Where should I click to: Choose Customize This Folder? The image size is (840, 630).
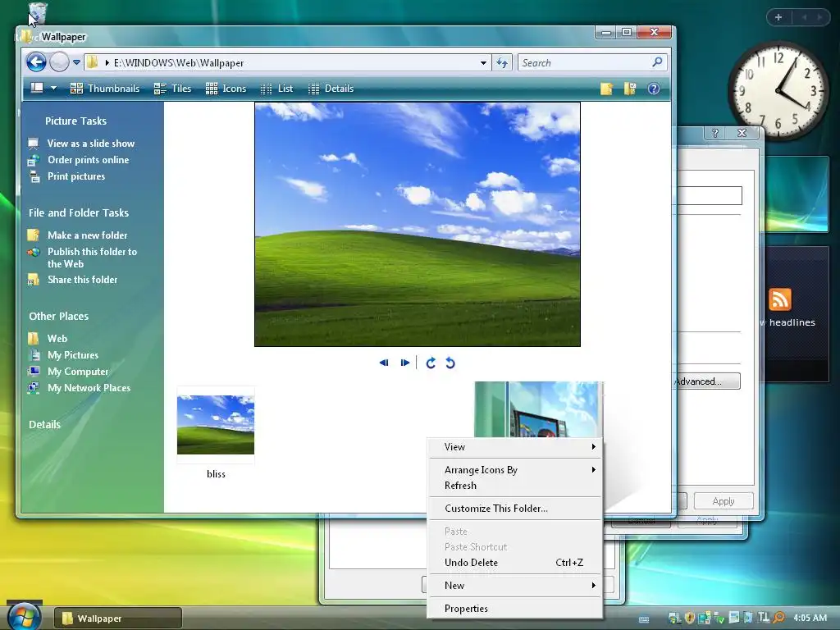(x=515, y=509)
